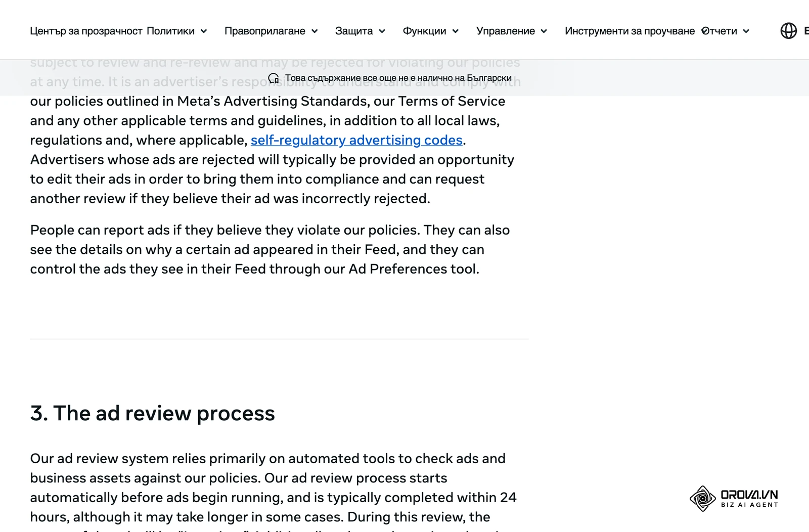Expand the Правоприлагане chevron

tap(314, 31)
